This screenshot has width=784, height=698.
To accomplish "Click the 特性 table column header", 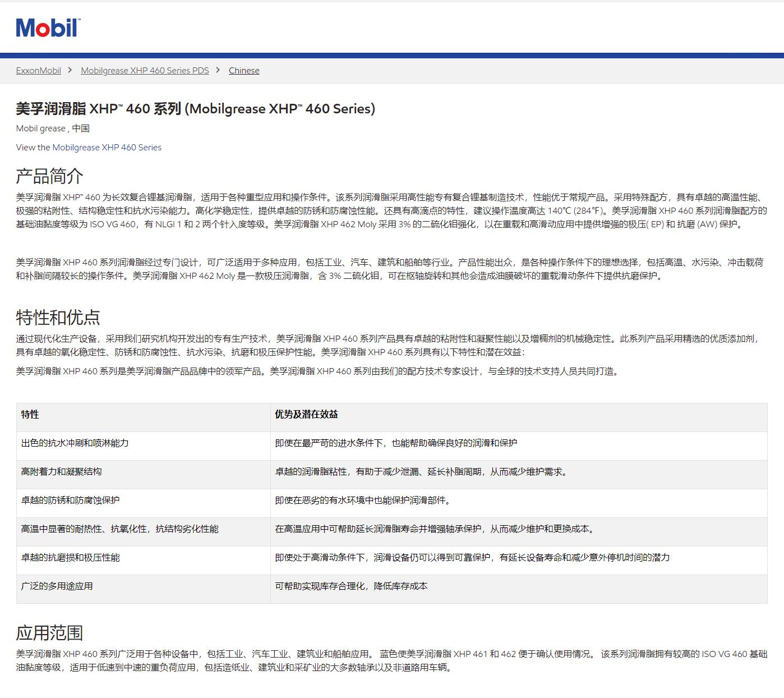I will 144,417.
